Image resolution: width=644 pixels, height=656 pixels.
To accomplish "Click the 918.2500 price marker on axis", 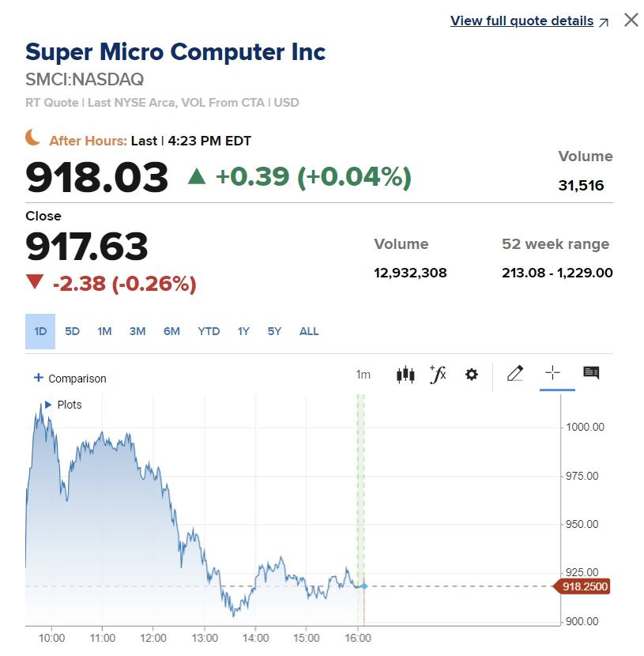I will (x=586, y=586).
